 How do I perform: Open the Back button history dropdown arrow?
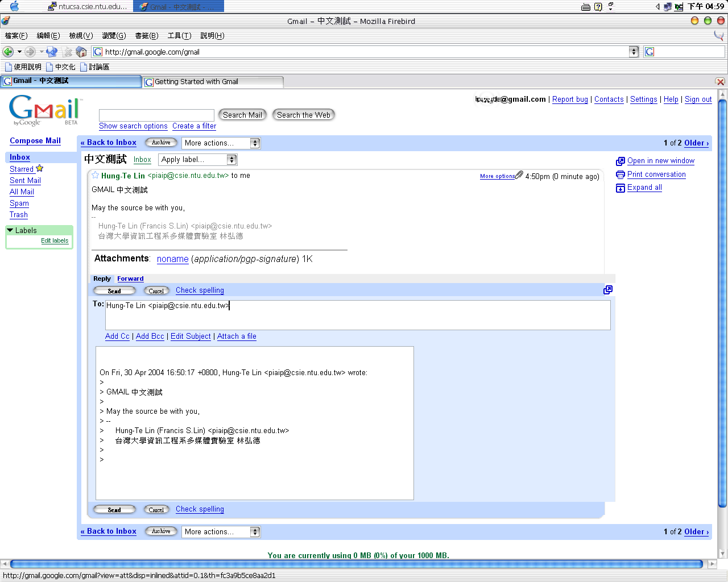click(x=19, y=52)
